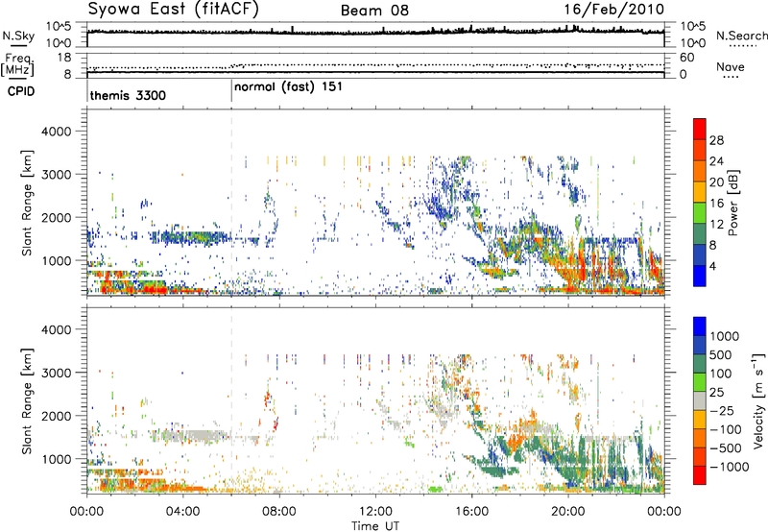Click the 'CPID' row label

[x=21, y=91]
